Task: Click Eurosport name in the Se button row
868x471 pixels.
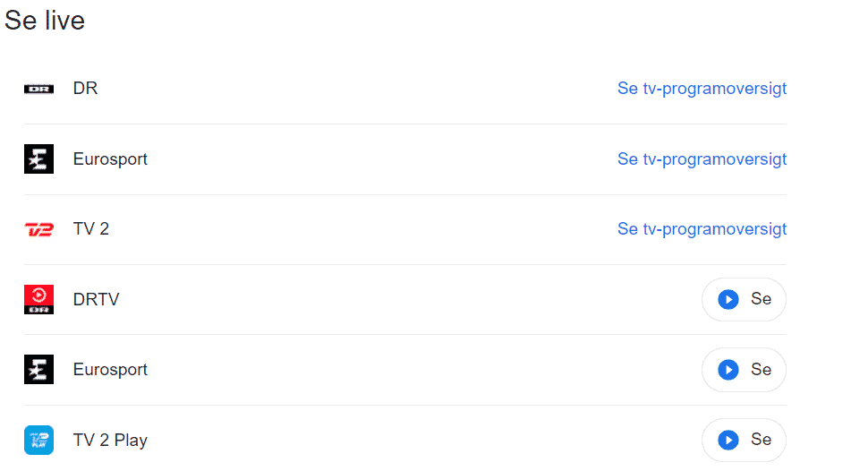Action: pyautogui.click(x=110, y=370)
